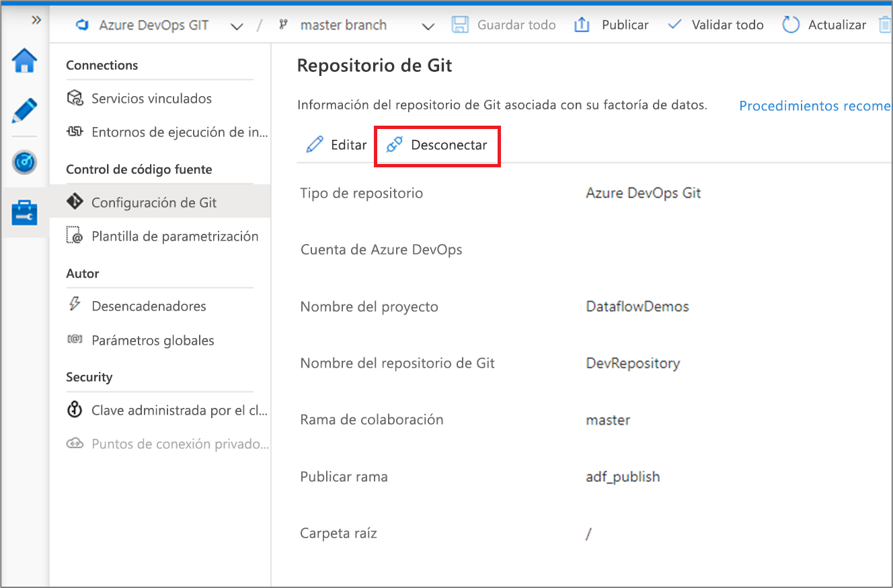Click the Desencadenadores lightning icon
Image resolution: width=893 pixels, height=588 pixels.
tap(75, 305)
